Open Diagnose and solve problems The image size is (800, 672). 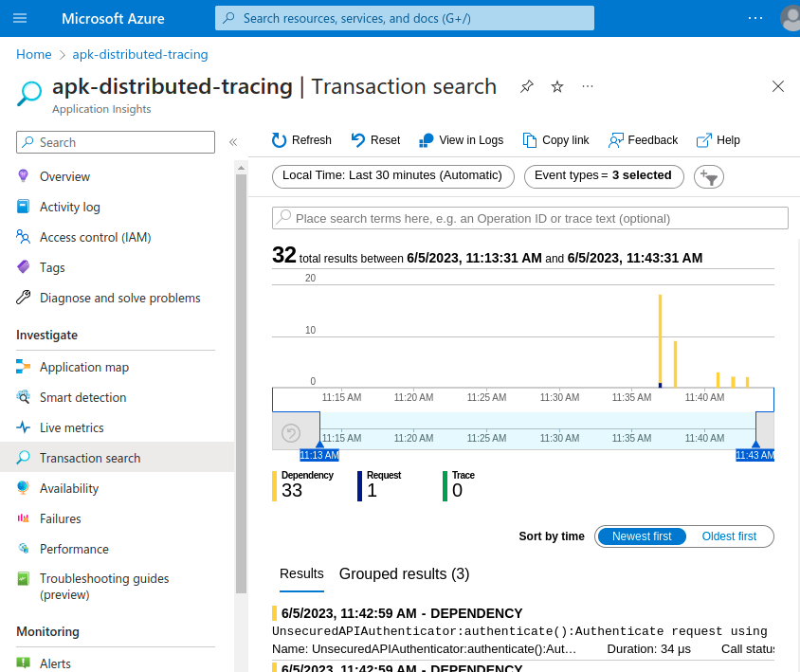pos(117,298)
